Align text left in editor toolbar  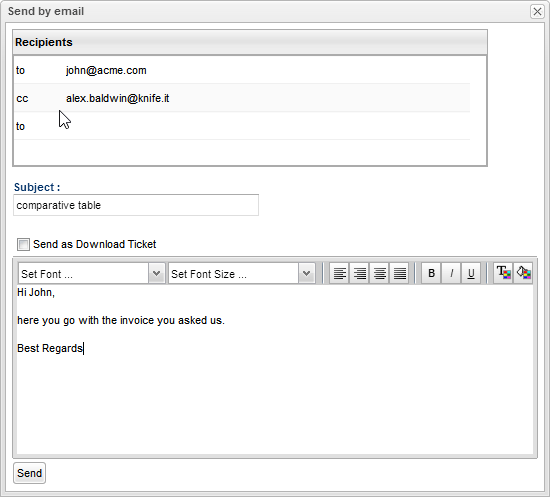click(x=339, y=273)
